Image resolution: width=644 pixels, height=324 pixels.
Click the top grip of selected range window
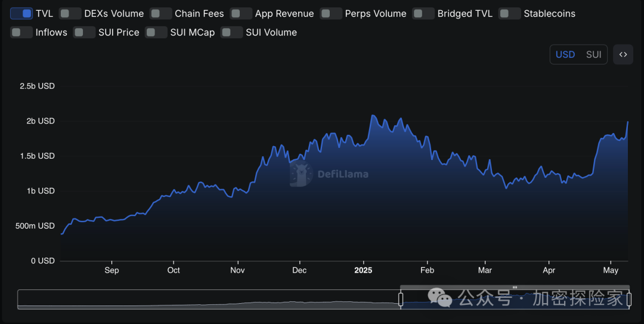tap(515, 288)
